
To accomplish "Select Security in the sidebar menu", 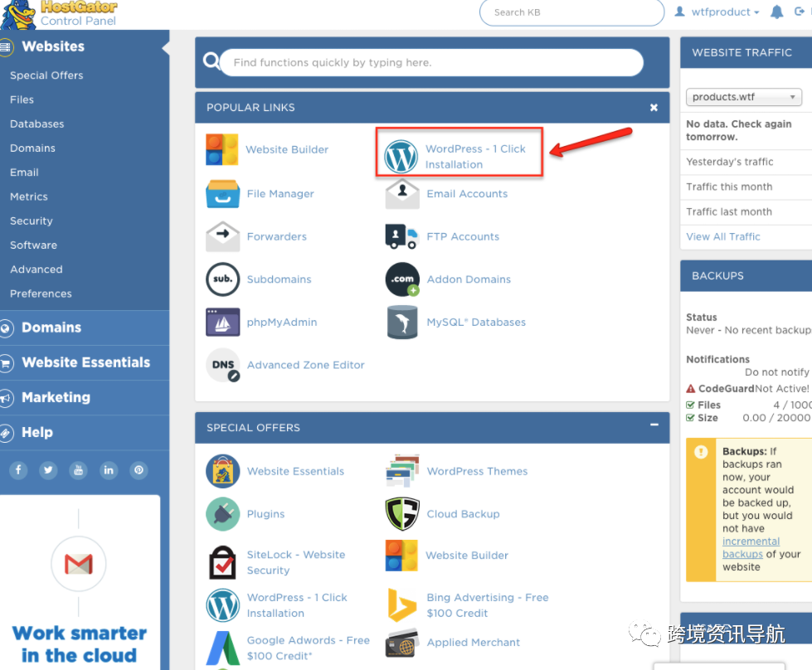I will click(31, 221).
